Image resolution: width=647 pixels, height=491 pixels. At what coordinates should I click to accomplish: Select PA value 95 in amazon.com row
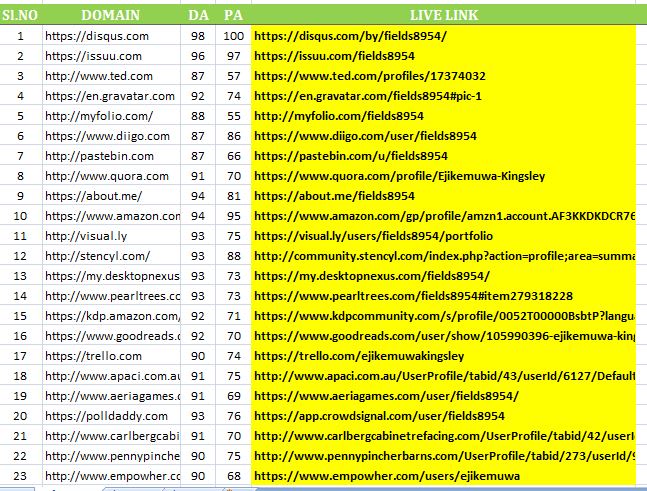click(234, 216)
